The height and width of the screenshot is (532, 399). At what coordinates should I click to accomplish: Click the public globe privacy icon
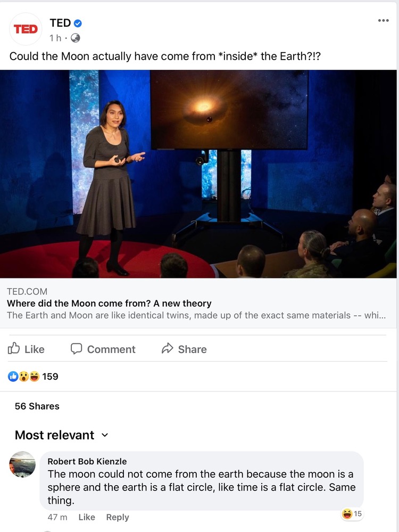pyautogui.click(x=75, y=38)
